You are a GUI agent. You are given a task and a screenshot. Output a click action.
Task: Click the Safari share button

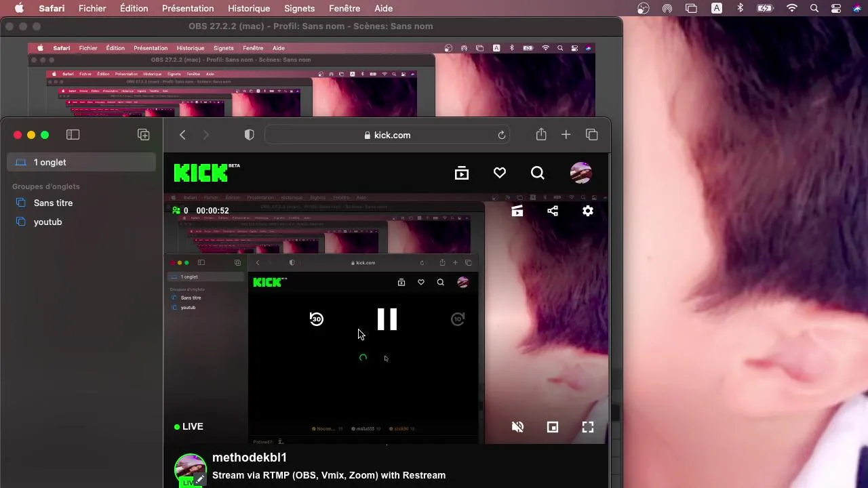541,134
